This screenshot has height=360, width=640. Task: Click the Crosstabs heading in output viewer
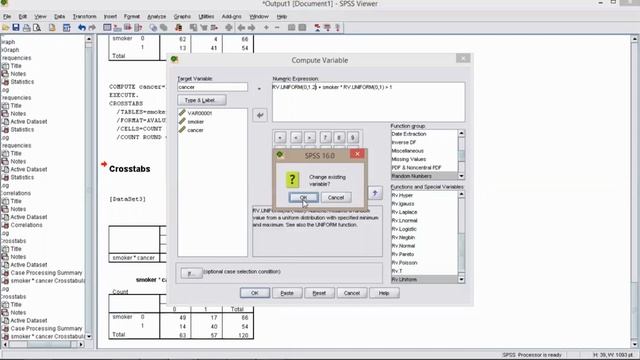129,169
